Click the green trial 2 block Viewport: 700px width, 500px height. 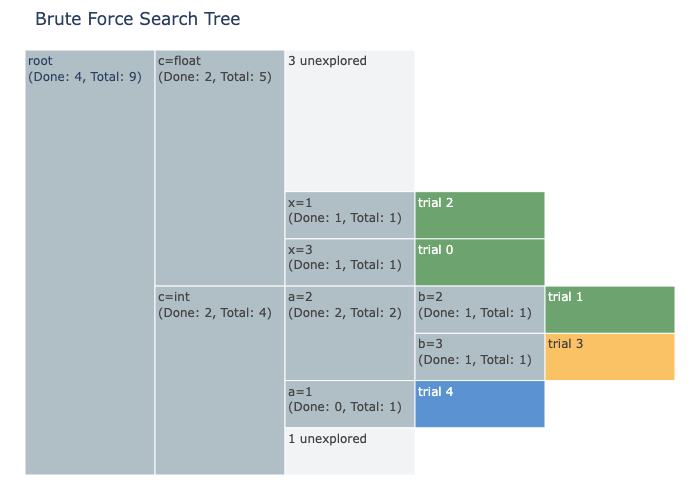click(480, 215)
